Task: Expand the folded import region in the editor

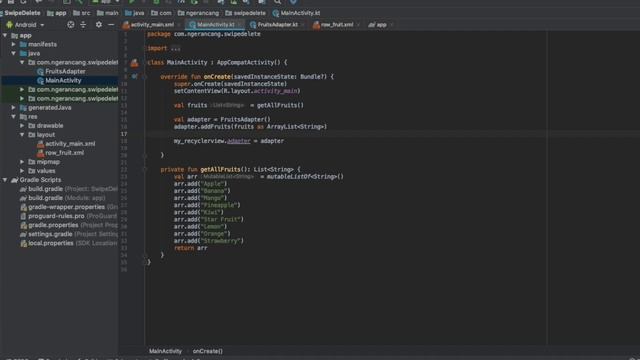Action: (x=176, y=49)
